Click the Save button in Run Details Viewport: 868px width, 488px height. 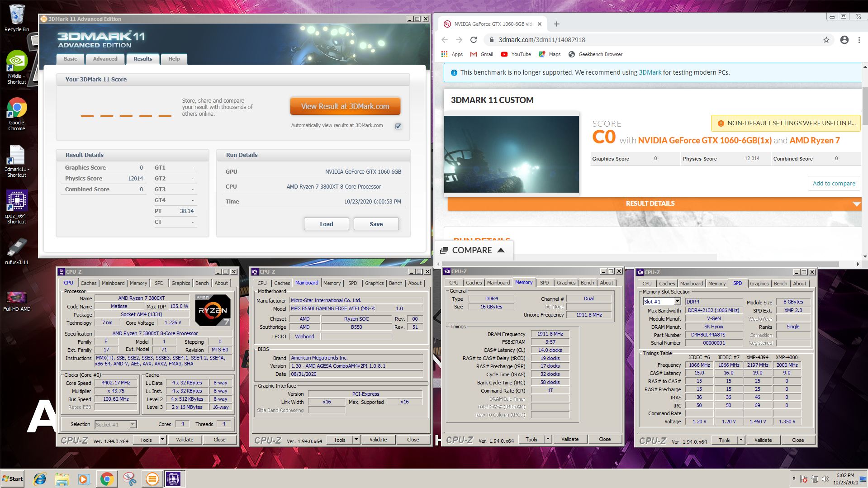point(376,224)
